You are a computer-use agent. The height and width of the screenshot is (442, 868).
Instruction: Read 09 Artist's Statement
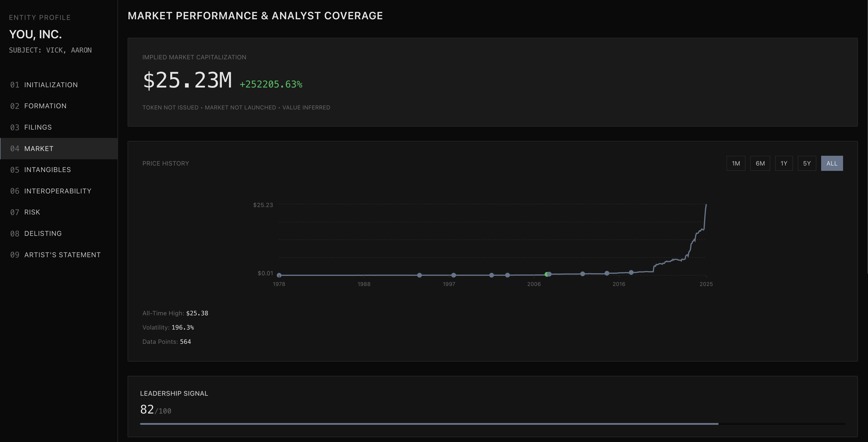click(62, 255)
